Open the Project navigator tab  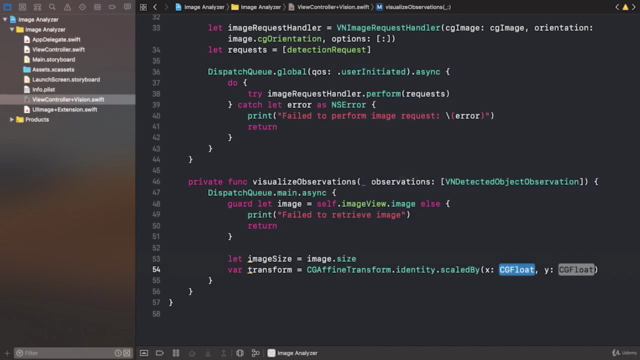point(7,7)
